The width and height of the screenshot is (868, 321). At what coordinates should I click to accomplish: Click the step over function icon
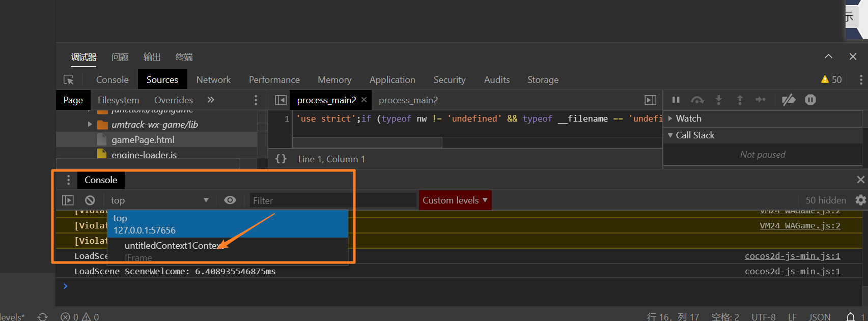point(697,100)
